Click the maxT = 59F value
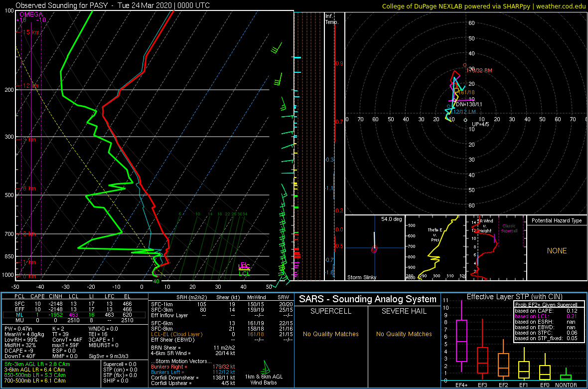This screenshot has width=588, height=389. pyautogui.click(x=66, y=346)
